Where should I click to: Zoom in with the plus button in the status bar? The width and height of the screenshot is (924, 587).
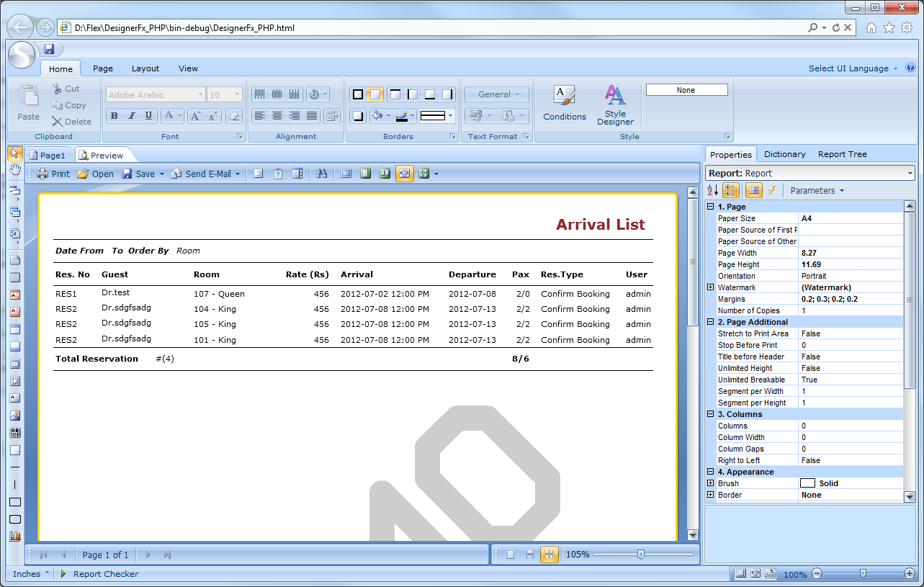pyautogui.click(x=910, y=574)
